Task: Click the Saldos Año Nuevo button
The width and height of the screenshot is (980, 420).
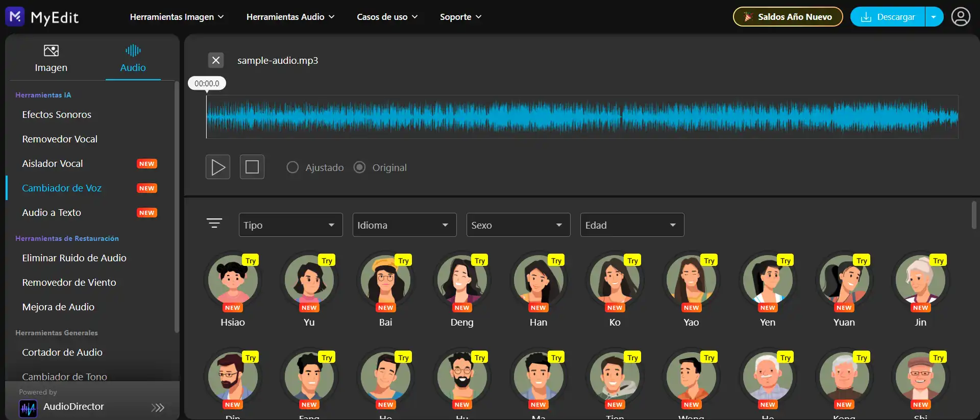Action: [788, 17]
